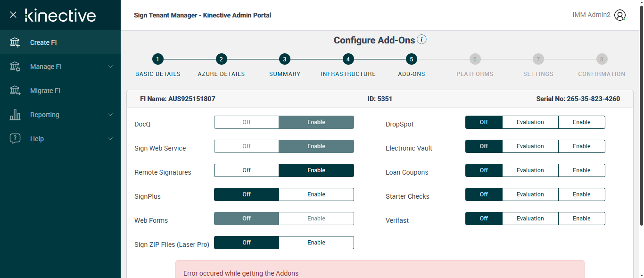Expand the Manage FI chevron
Screen dimensions: 644x278
pos(110,67)
